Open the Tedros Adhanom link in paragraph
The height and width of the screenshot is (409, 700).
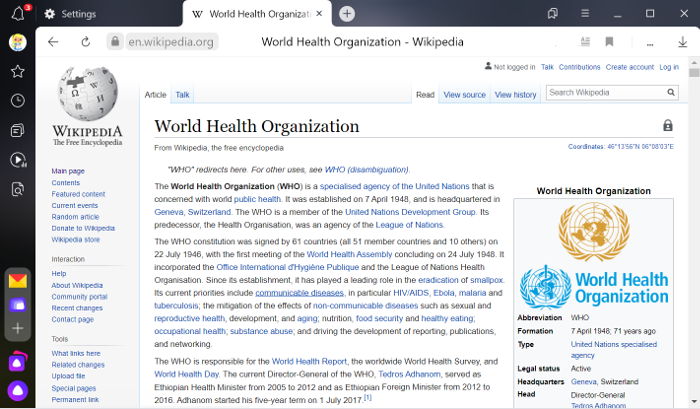(x=409, y=374)
